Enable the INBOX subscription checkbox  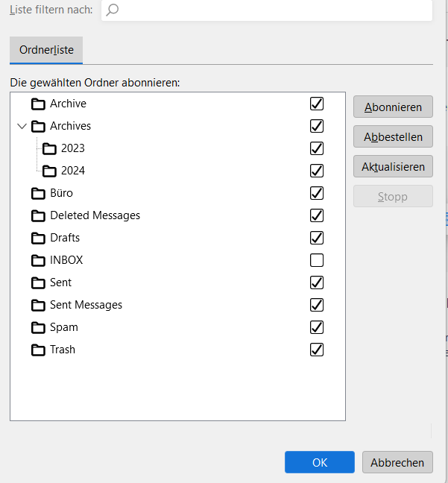coord(317,260)
